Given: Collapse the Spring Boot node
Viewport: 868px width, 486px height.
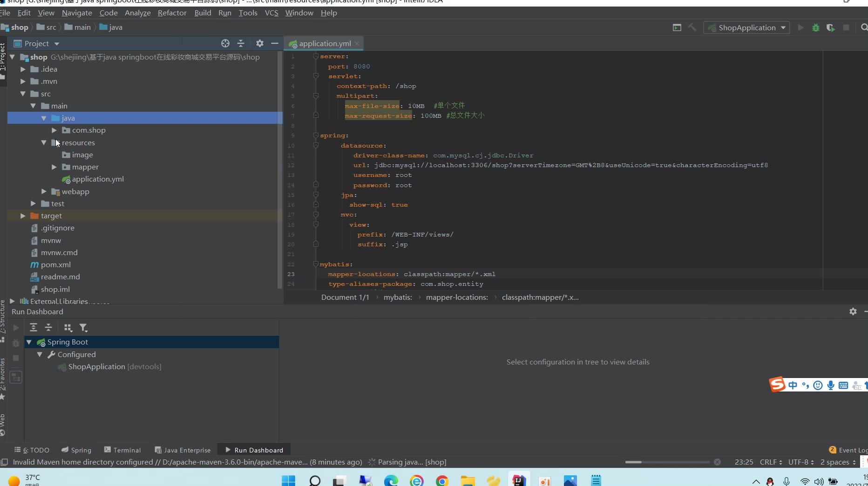Looking at the screenshot, I should (x=29, y=342).
